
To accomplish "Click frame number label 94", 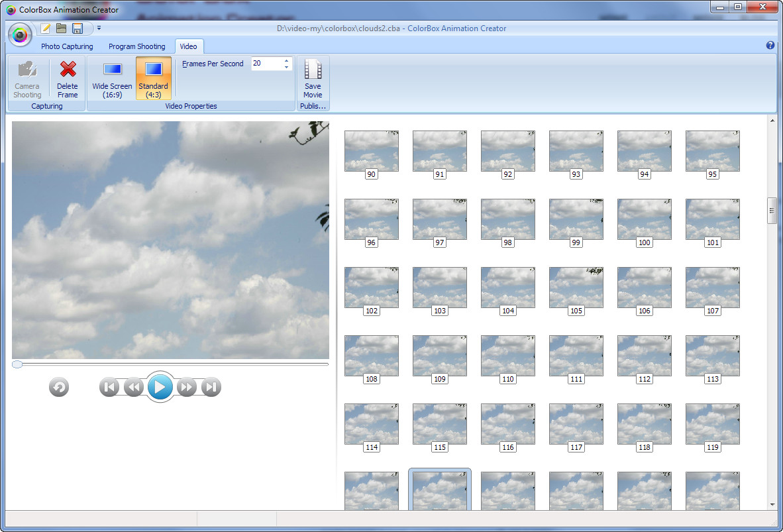I will (644, 174).
